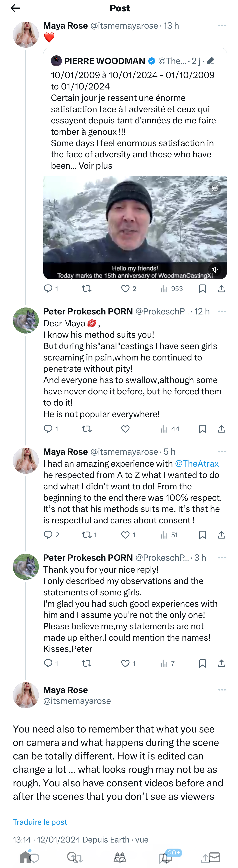This screenshot has width=238, height=868.
Task: Go back using the top arrow
Action: pos(15,8)
